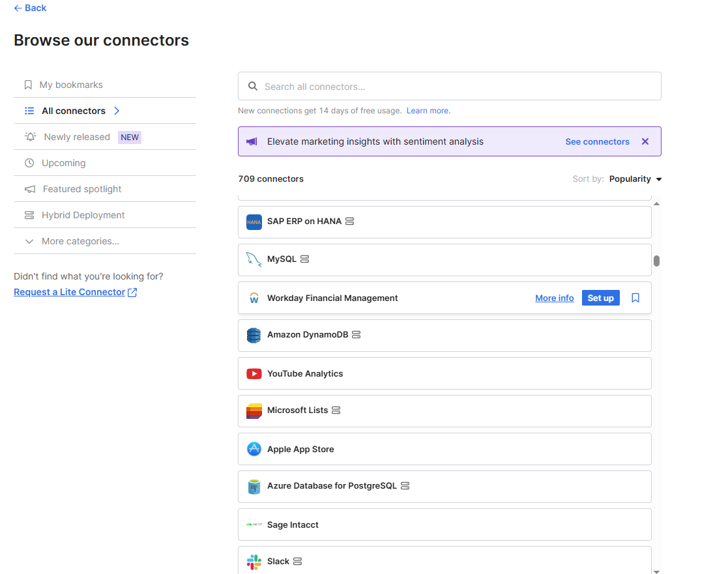Screen dimensions: 728x574
Task: Click the YouTube Analytics play icon
Action: [x=254, y=373]
